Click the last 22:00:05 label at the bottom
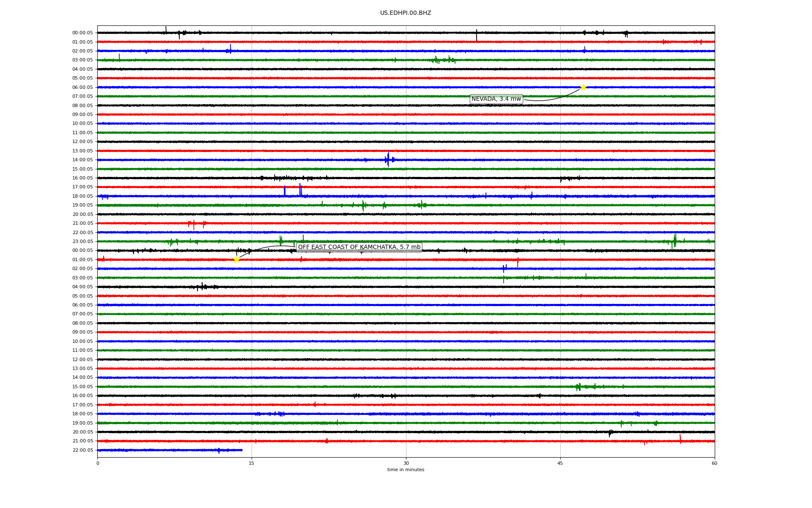Image resolution: width=812 pixels, height=508 pixels. point(82,450)
